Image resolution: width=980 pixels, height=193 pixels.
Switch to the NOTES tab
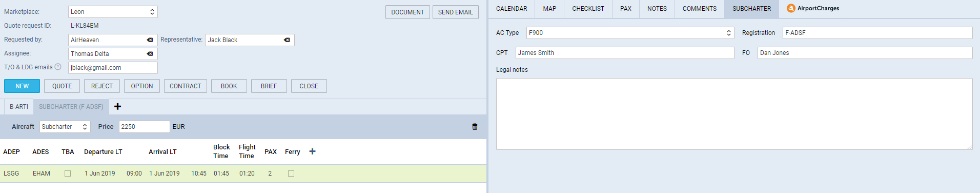(x=657, y=9)
